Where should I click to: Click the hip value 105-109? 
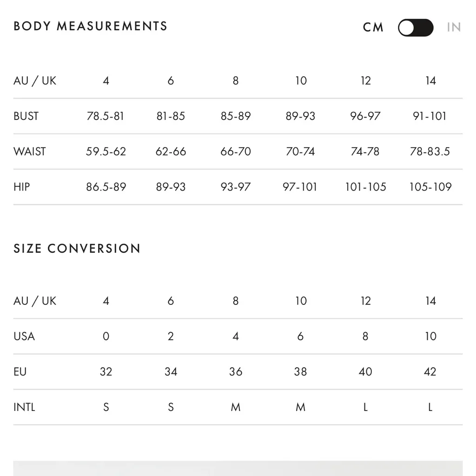tap(430, 187)
